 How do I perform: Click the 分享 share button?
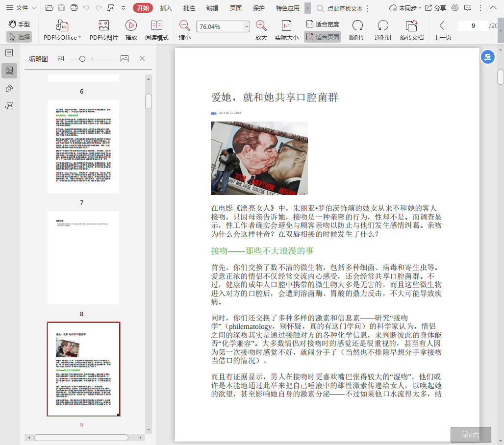click(x=435, y=8)
